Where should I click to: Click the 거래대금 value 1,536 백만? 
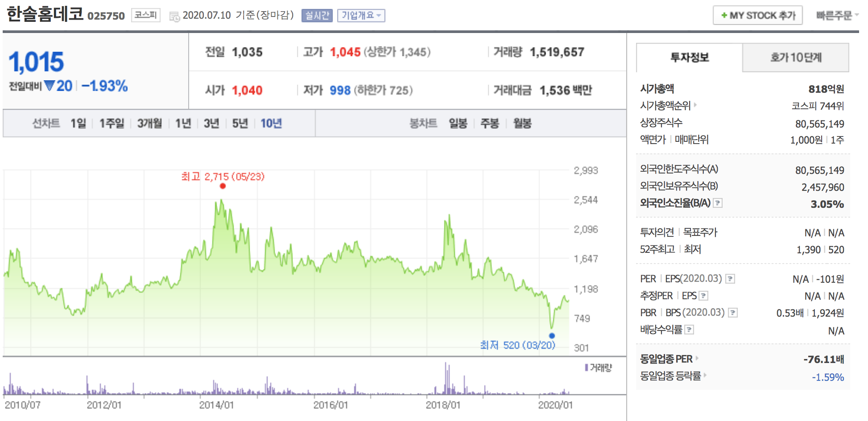(x=566, y=91)
